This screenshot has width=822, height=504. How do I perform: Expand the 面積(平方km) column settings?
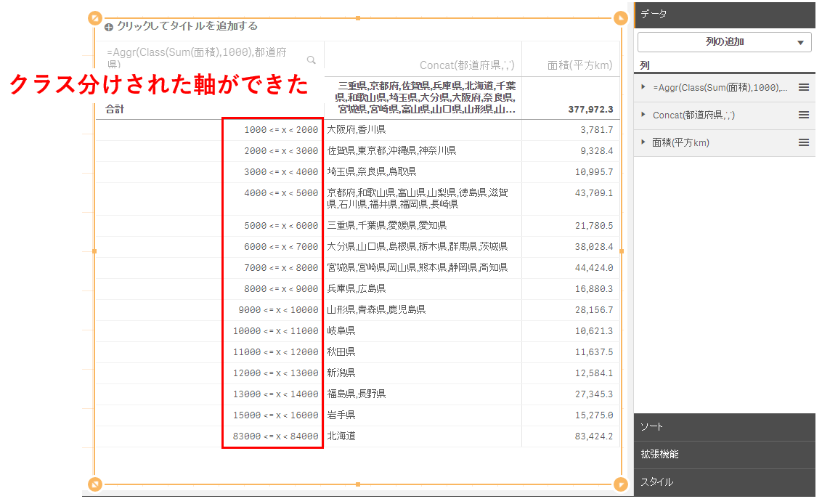644,142
